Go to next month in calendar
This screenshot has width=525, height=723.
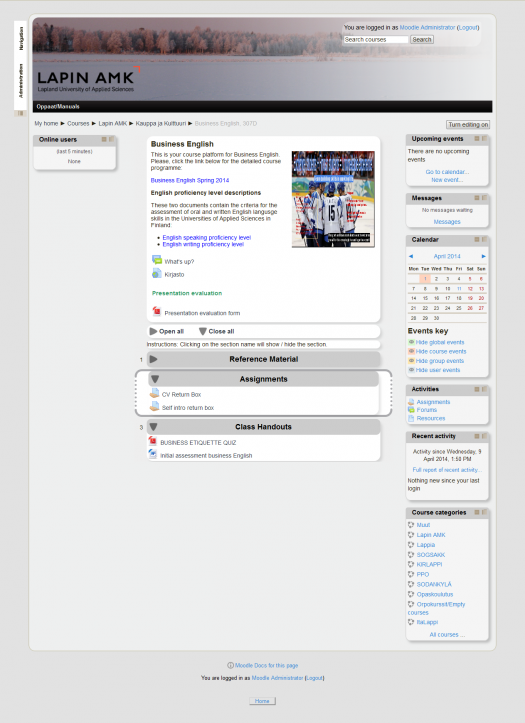[484, 256]
